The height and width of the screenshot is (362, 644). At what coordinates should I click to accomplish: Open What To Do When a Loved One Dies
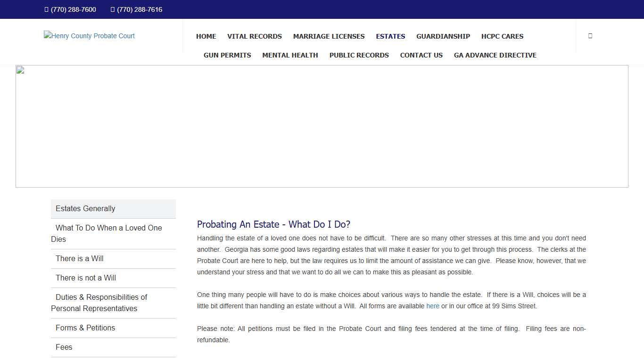coord(107,233)
